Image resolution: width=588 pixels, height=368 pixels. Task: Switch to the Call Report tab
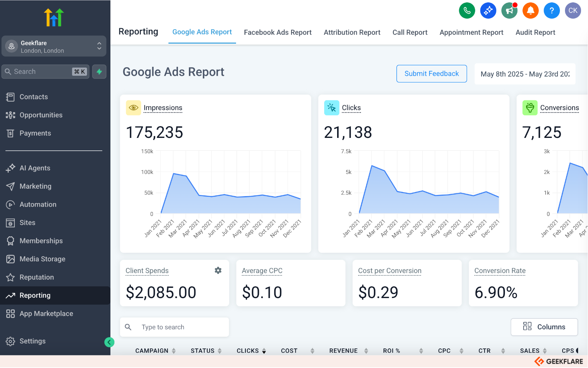pyautogui.click(x=410, y=32)
